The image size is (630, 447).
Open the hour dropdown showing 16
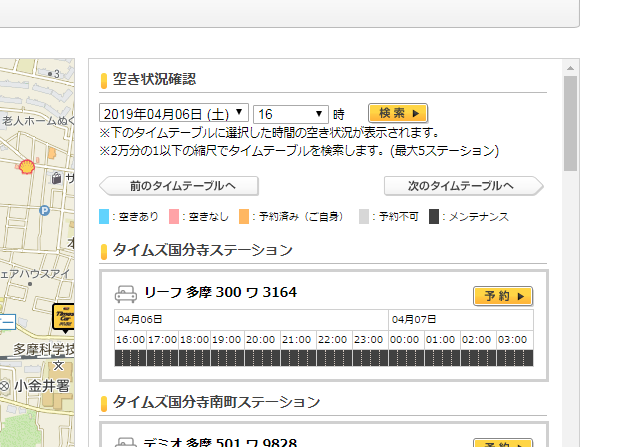290,114
